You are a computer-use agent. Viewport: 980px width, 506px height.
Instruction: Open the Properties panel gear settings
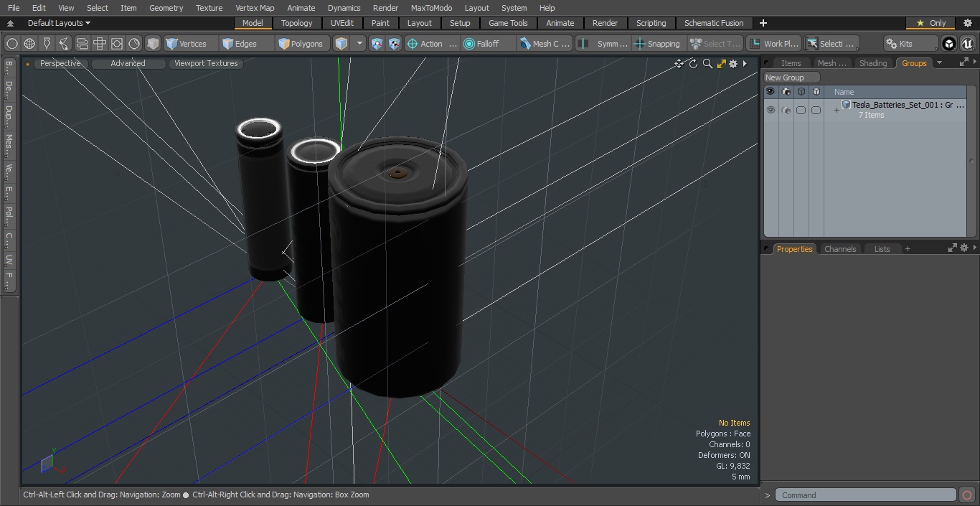pos(964,248)
